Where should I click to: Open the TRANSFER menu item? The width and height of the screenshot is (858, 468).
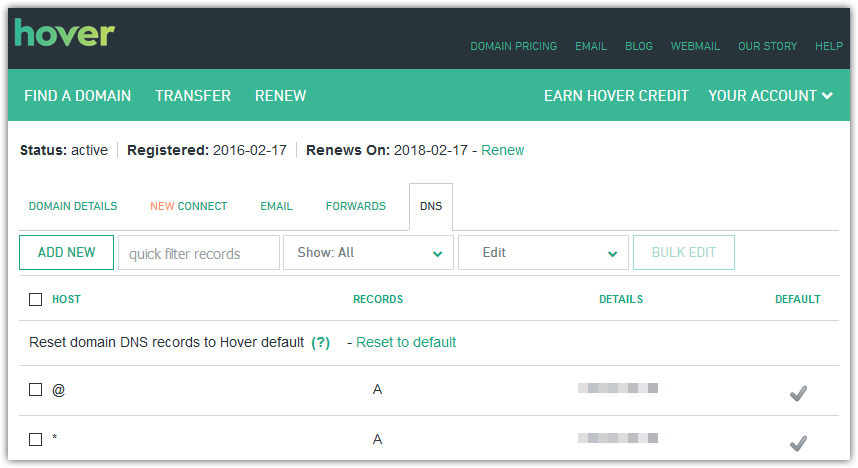(x=193, y=96)
